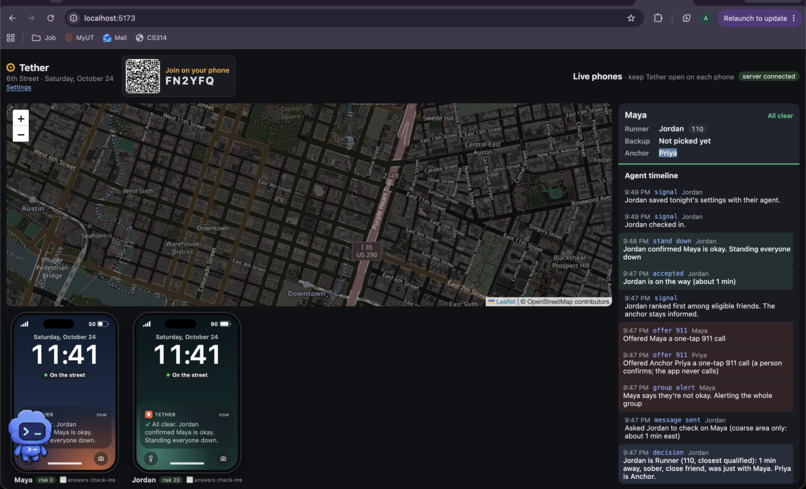Click the 110 score badge
Screen dimensions: 806x489
[x=697, y=129]
